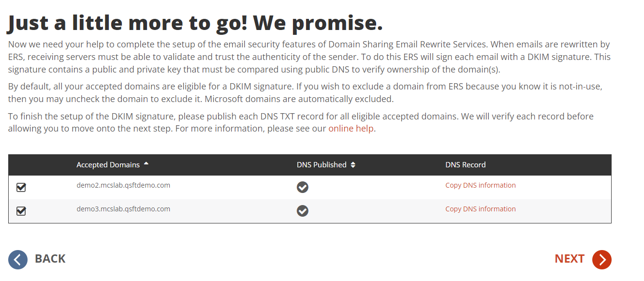Open the online help link
Viewport: 644px width, 281px height.
[x=351, y=129]
